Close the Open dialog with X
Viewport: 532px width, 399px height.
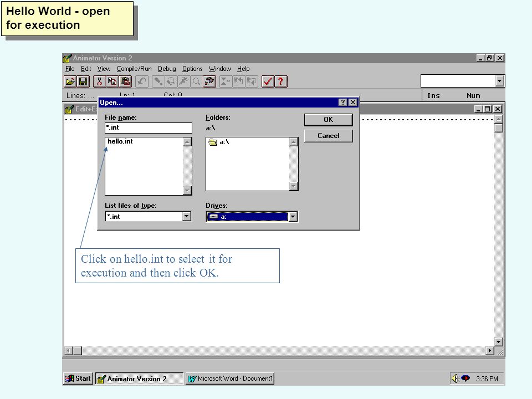(353, 103)
